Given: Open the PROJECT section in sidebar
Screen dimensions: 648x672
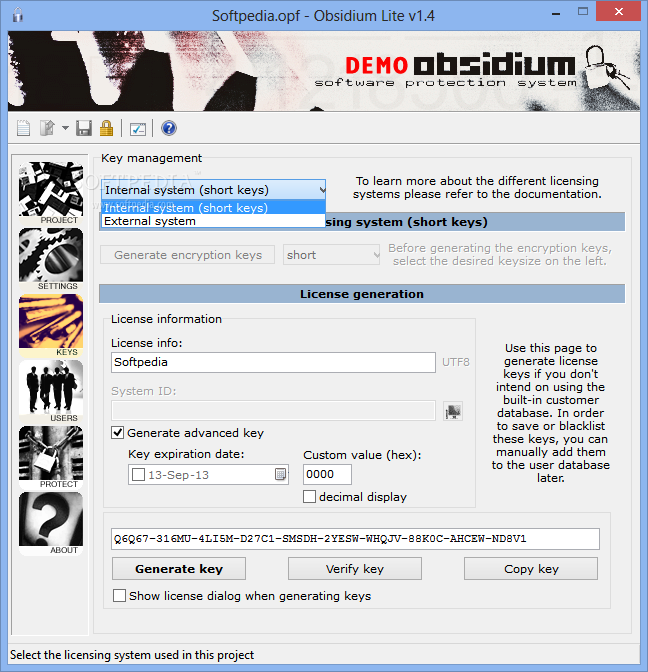Looking at the screenshot, I should click(x=51, y=193).
